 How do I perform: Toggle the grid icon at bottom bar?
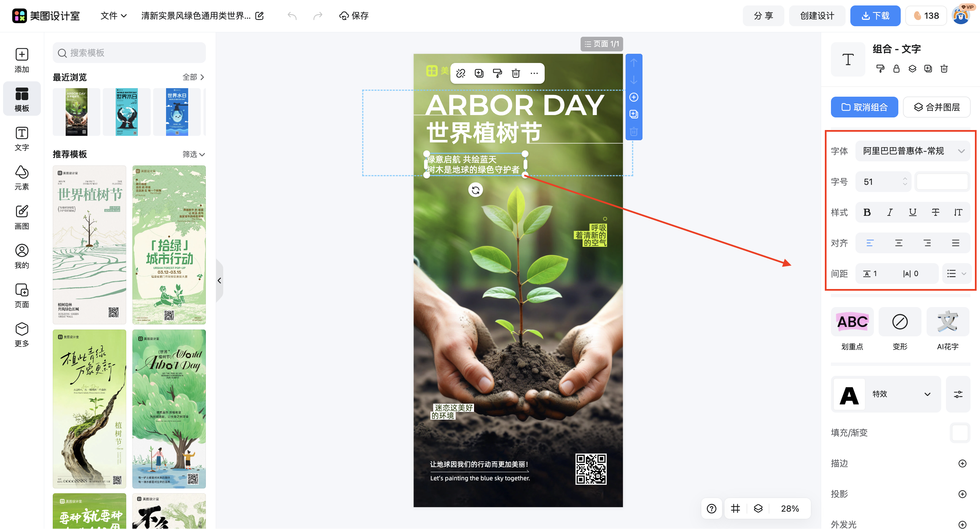tap(735, 509)
